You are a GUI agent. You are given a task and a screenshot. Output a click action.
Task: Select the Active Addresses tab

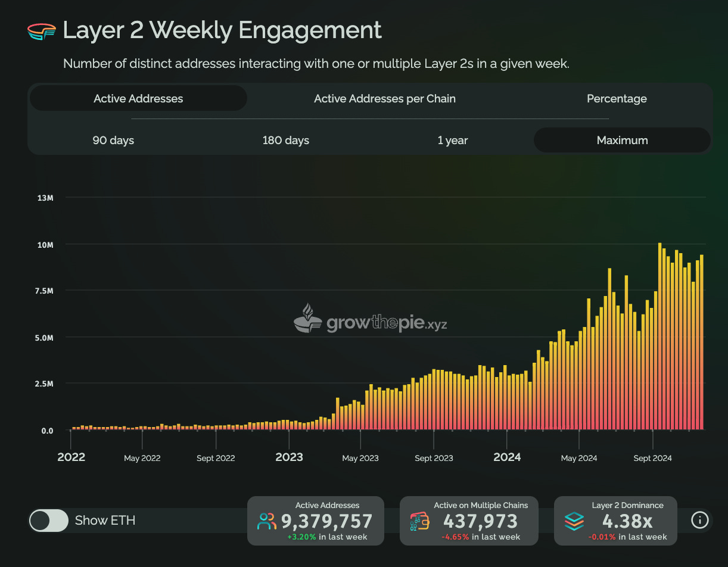[138, 98]
